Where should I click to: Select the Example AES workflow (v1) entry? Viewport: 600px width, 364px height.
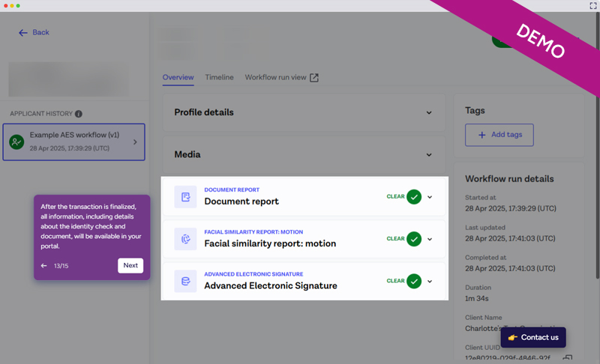pos(73,142)
